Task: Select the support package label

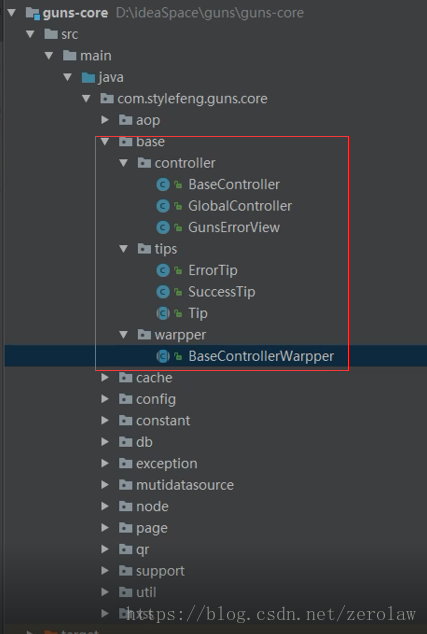Action: pos(160,571)
